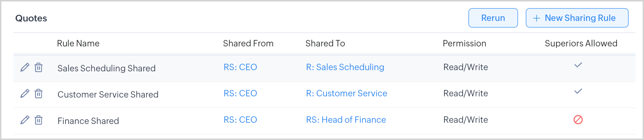Open RS: Head of Finance link
The width and height of the screenshot is (644, 140).
(346, 120)
